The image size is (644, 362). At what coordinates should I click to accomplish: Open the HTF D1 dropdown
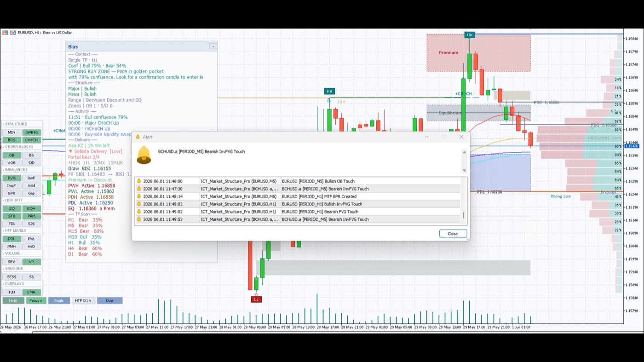(83, 301)
